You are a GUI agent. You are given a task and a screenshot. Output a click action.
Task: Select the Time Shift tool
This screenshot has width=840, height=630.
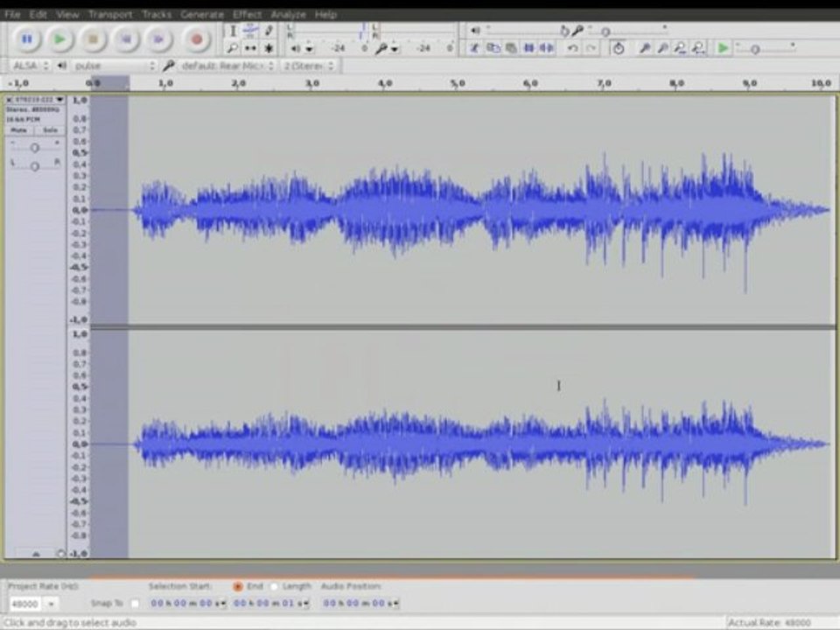(250, 48)
